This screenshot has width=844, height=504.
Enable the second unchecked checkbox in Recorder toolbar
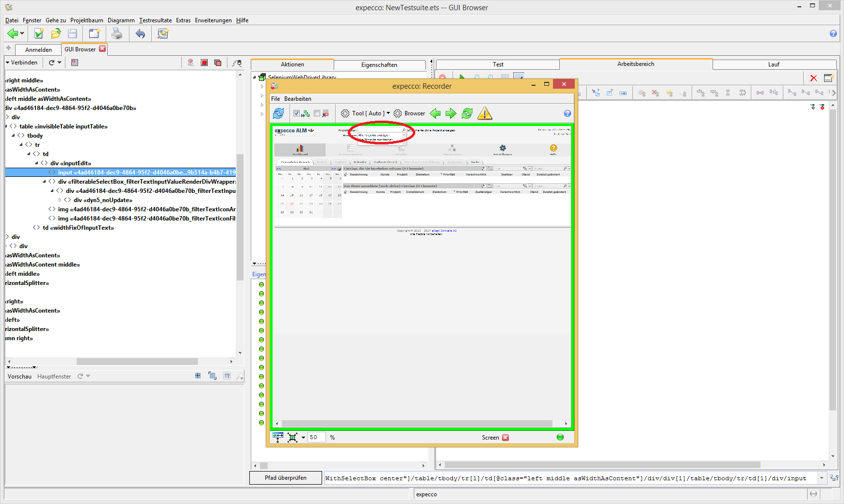317,113
